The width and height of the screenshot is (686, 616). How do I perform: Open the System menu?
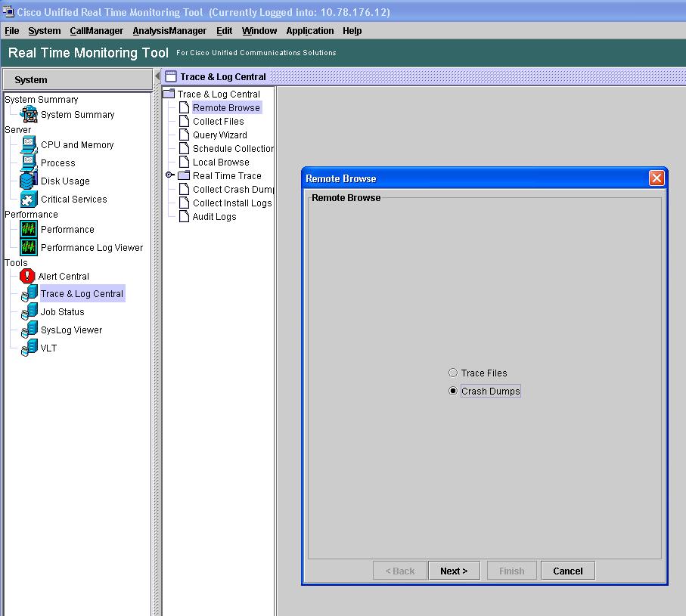pyautogui.click(x=44, y=30)
